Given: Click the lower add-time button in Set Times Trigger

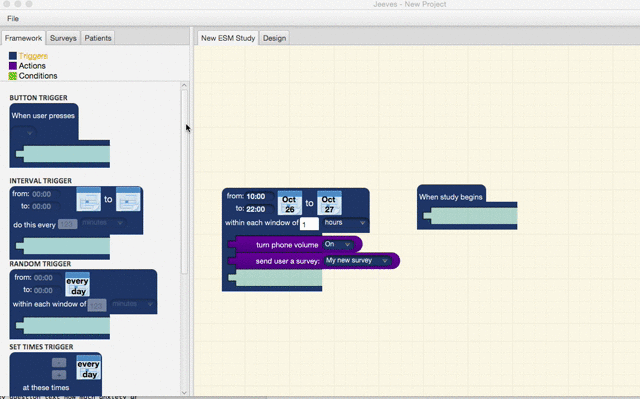Looking at the screenshot, I should [x=59, y=375].
